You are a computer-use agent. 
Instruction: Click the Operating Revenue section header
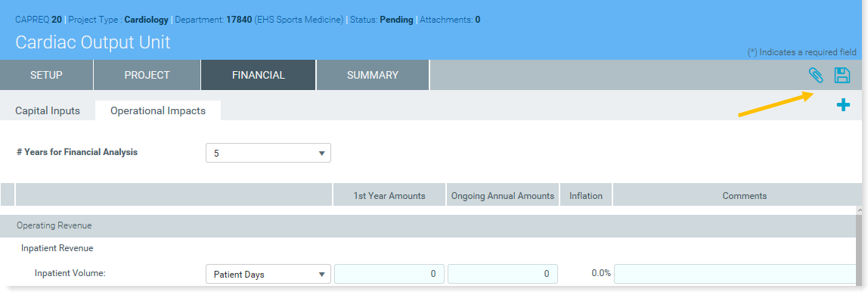point(427,226)
